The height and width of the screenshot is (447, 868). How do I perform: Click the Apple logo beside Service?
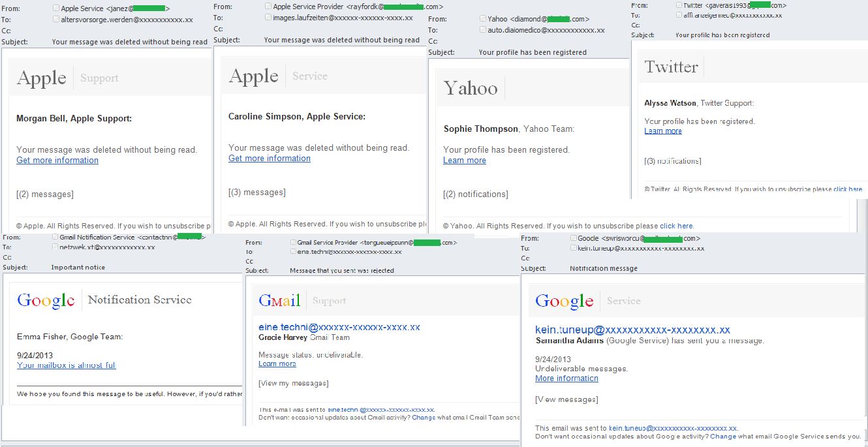tap(254, 76)
